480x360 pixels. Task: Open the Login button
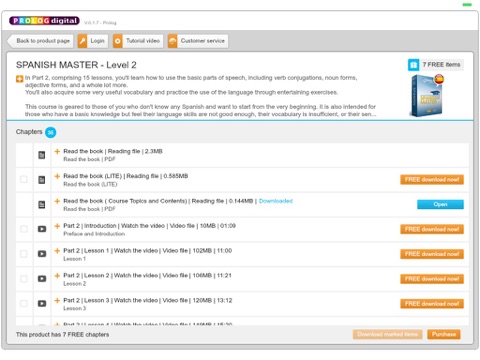[x=93, y=41]
